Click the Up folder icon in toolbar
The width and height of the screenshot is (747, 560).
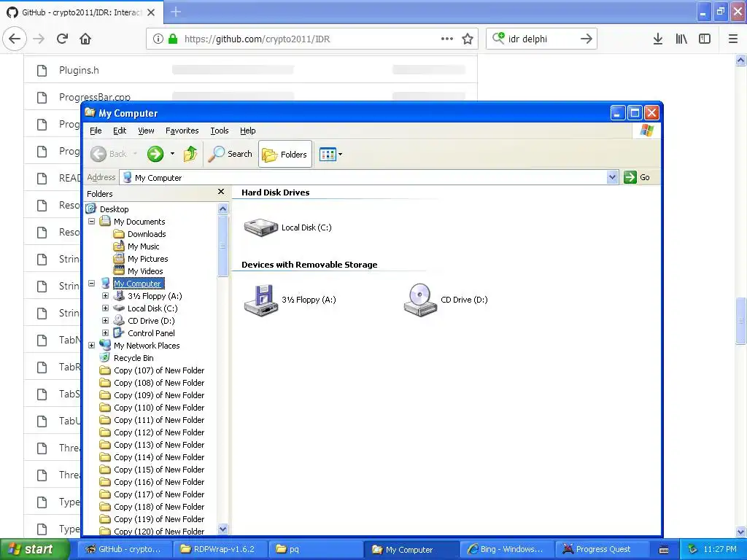point(190,154)
